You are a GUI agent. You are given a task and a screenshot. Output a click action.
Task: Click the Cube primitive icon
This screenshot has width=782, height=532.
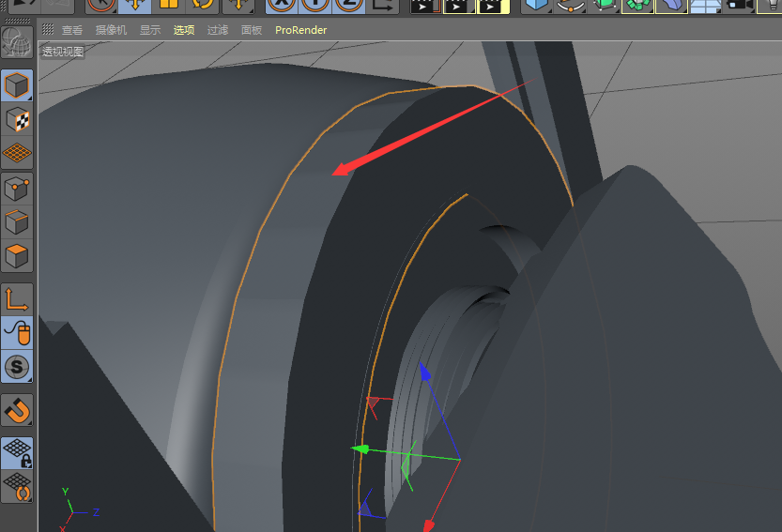click(537, 5)
